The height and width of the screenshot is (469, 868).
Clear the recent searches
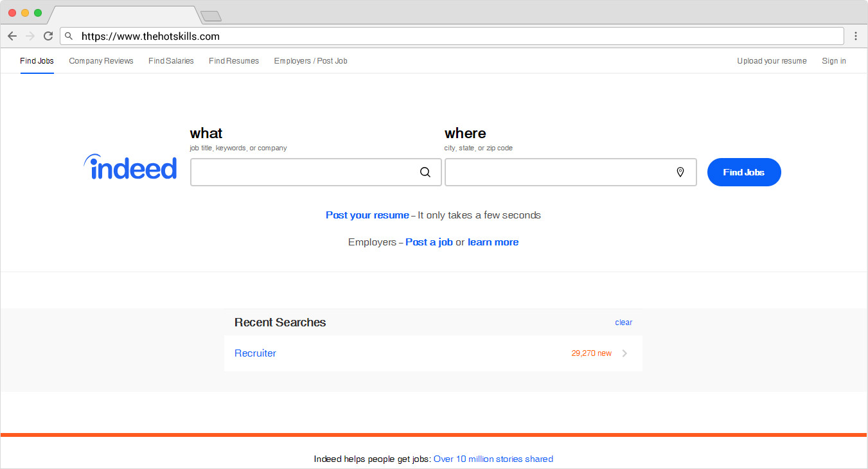pyautogui.click(x=623, y=323)
